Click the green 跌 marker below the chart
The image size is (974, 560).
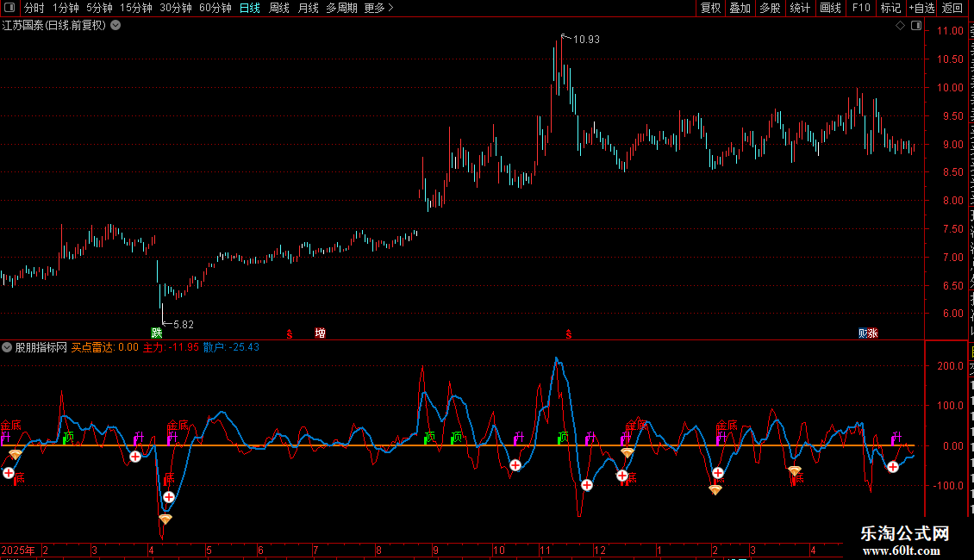point(157,333)
